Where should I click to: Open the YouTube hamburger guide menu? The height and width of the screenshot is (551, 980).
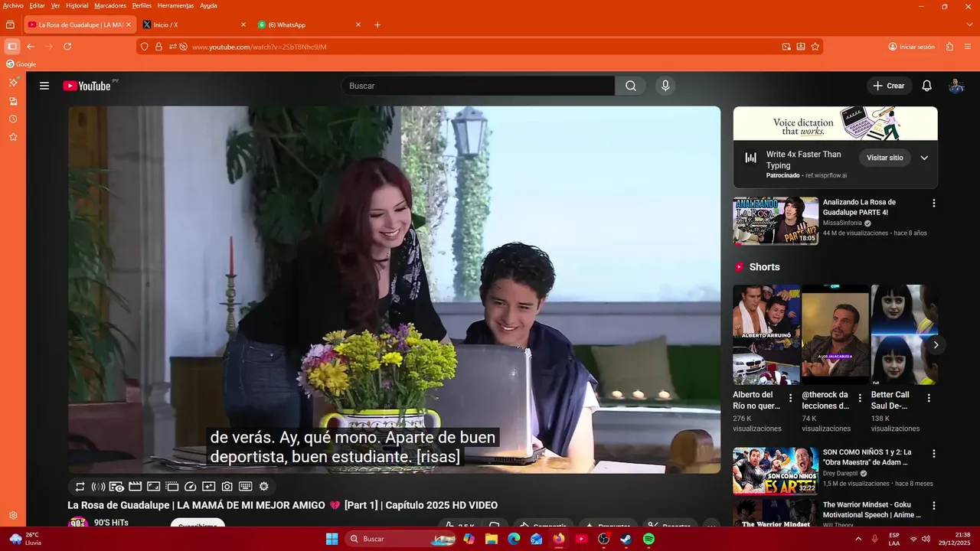(44, 86)
